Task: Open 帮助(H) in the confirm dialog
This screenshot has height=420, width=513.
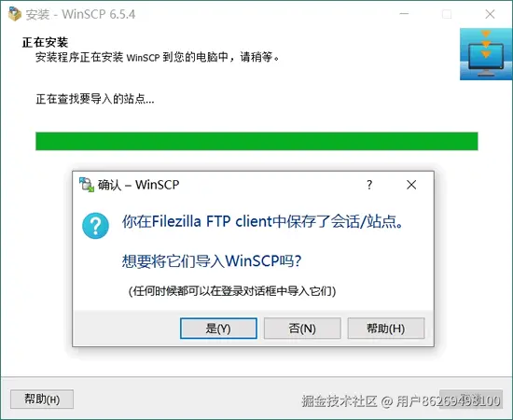Action: click(386, 328)
